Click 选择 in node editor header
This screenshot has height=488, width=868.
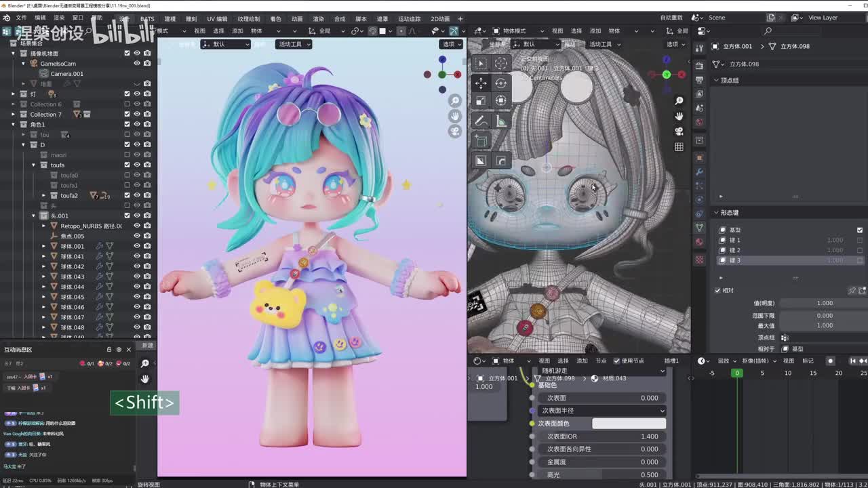point(563,361)
